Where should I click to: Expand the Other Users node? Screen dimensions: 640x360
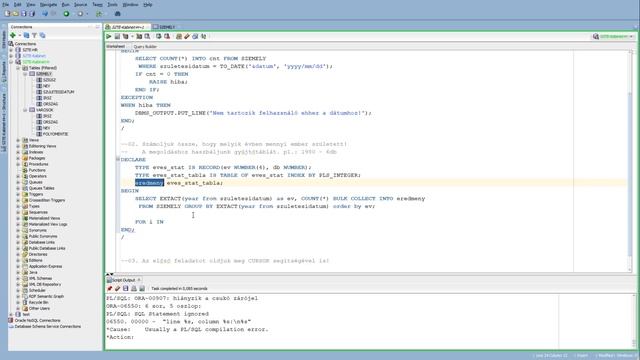pos(18,309)
